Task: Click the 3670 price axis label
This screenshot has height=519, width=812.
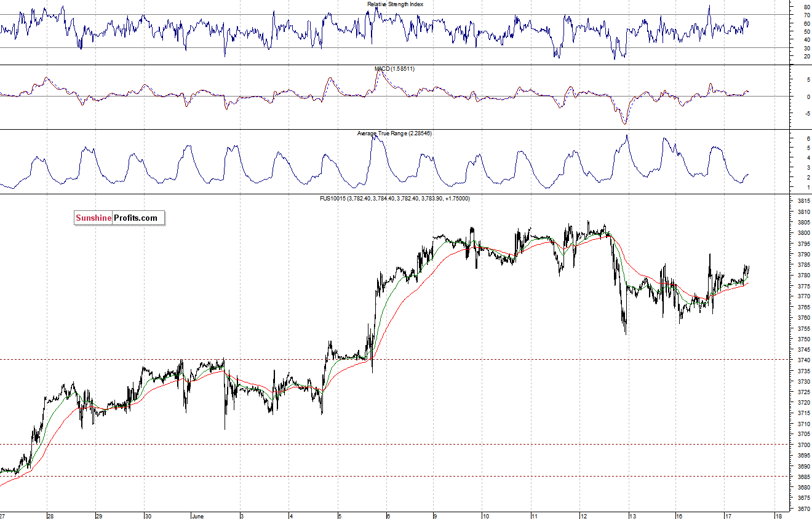Action: tap(803, 508)
